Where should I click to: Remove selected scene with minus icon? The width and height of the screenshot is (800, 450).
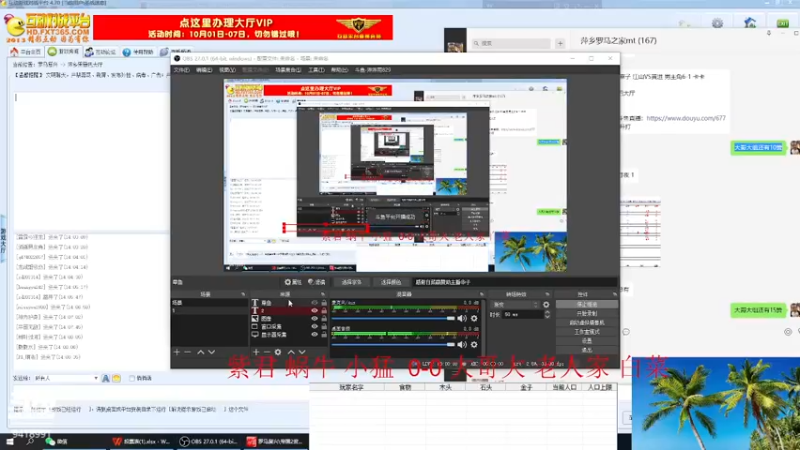click(x=188, y=352)
